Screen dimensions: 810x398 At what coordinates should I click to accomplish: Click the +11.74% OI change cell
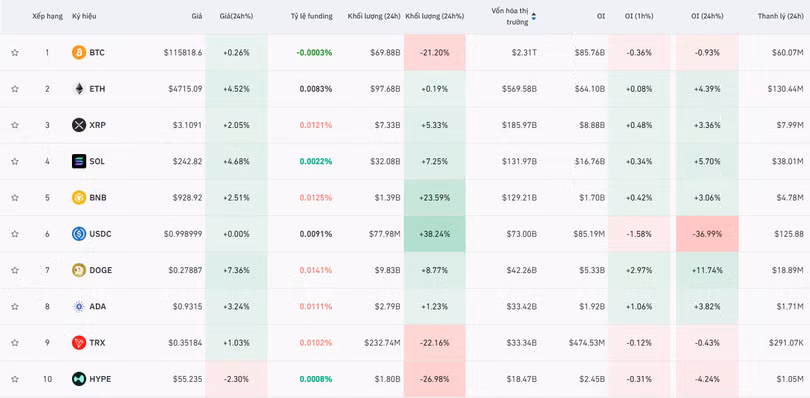(x=707, y=270)
